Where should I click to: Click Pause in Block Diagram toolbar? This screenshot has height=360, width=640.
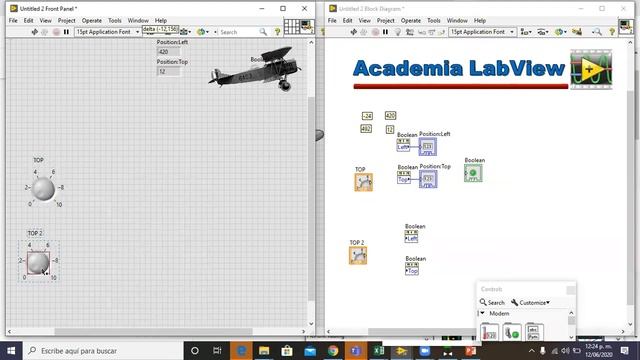point(385,32)
